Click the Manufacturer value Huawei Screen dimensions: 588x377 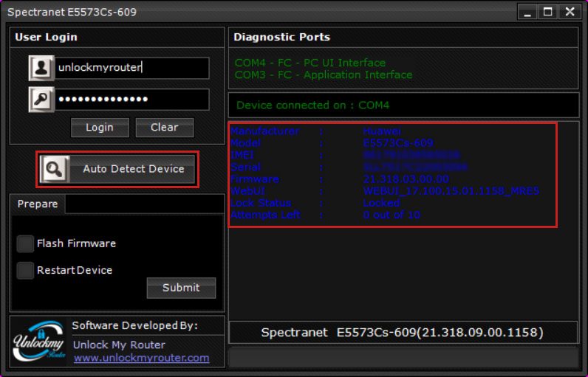click(x=382, y=131)
